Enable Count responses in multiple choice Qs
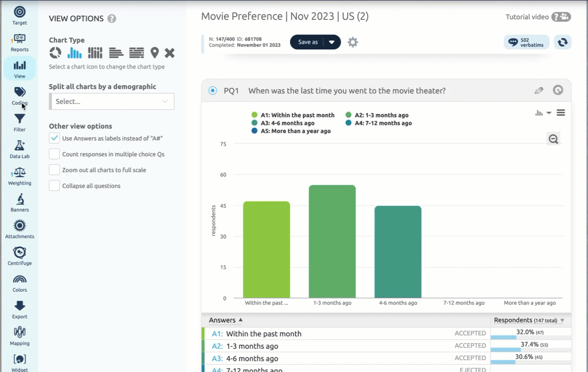588x372 pixels. point(54,154)
